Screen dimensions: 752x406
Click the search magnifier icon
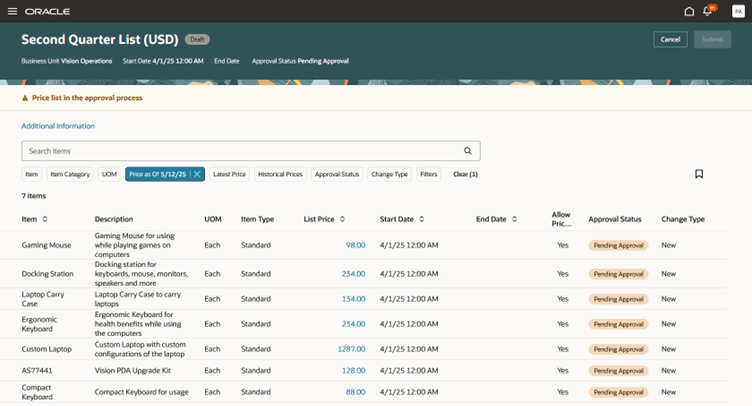[468, 151]
